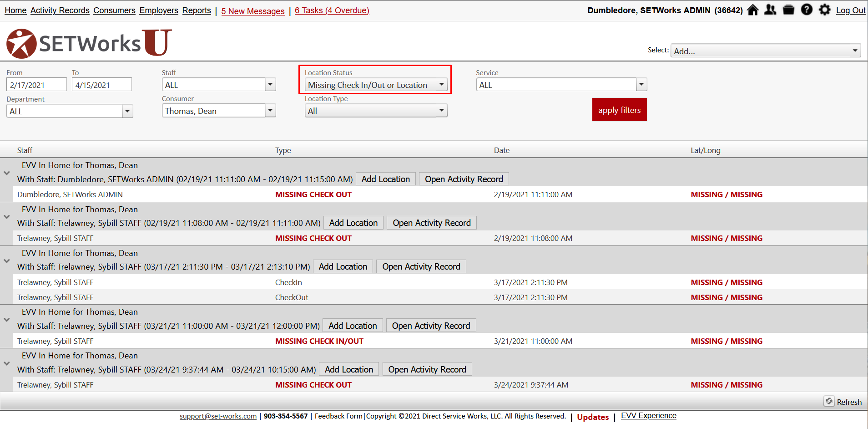
Task: Collapse the 02/19/21 11:08:00 AM Trelawney record
Action: point(7,217)
